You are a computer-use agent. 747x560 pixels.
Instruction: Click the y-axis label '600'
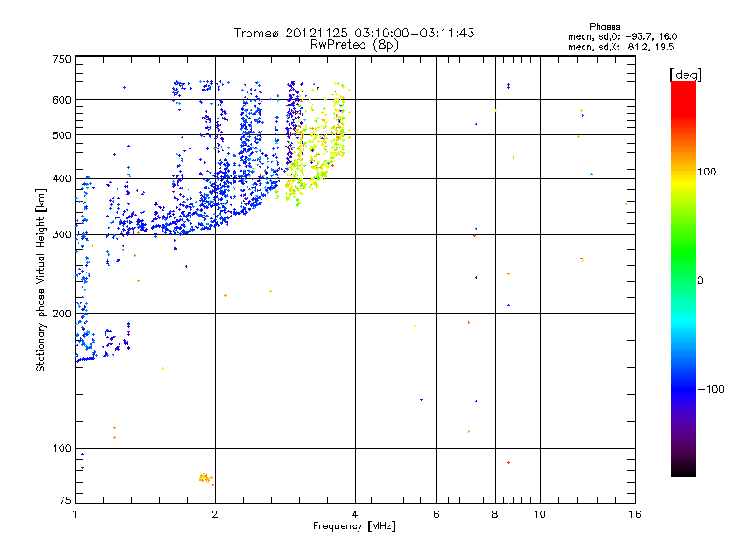(62, 100)
